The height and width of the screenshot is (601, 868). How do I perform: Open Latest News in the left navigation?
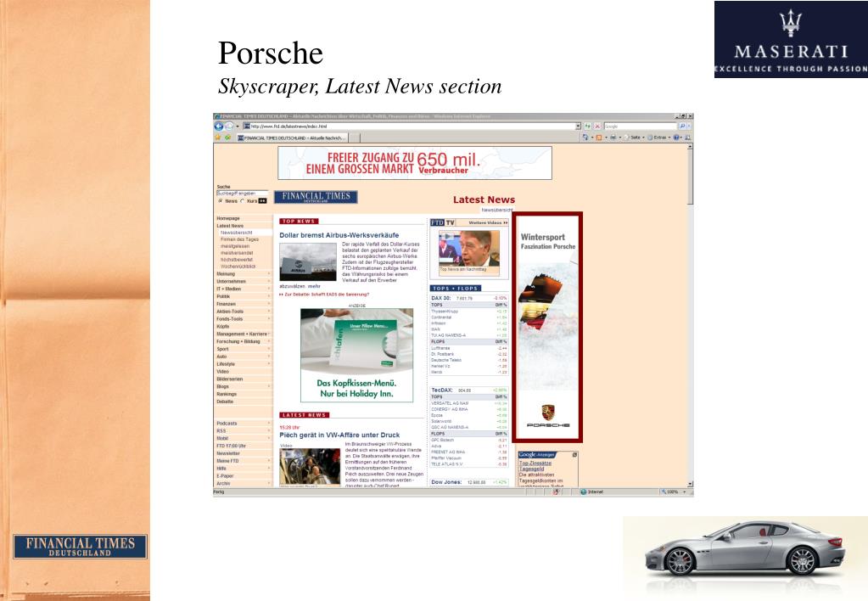click(x=230, y=226)
